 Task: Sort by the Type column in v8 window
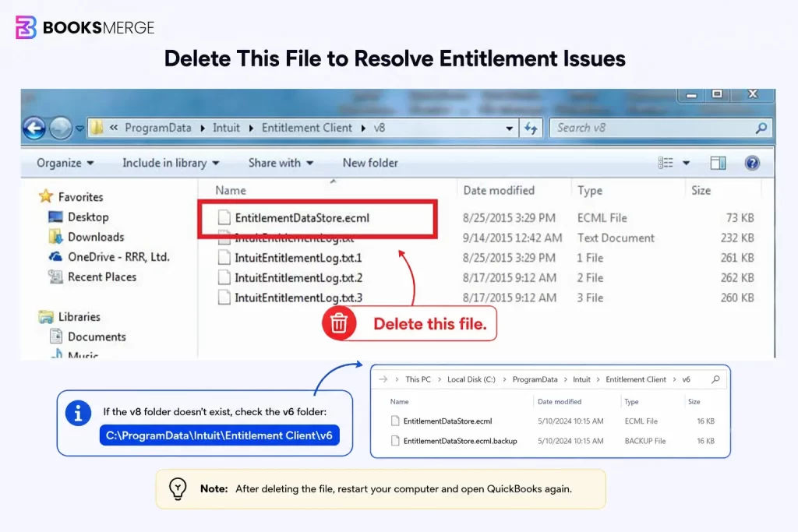coord(590,190)
